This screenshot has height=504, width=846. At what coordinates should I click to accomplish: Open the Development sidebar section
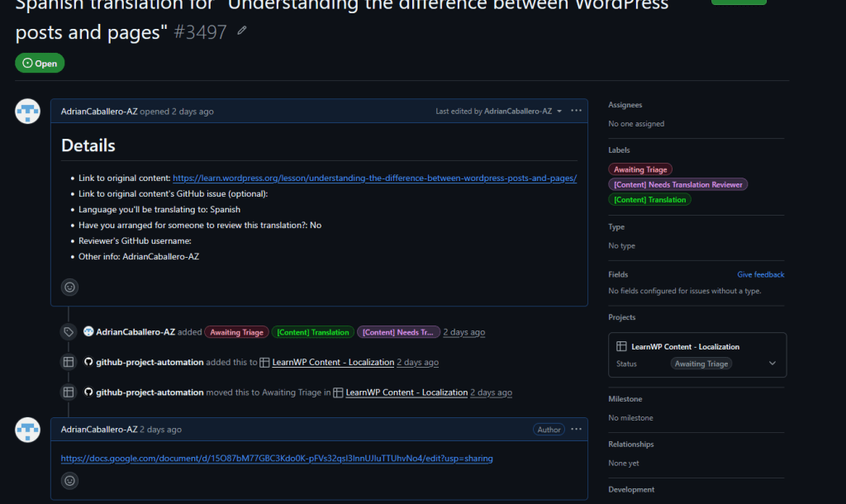(631, 489)
